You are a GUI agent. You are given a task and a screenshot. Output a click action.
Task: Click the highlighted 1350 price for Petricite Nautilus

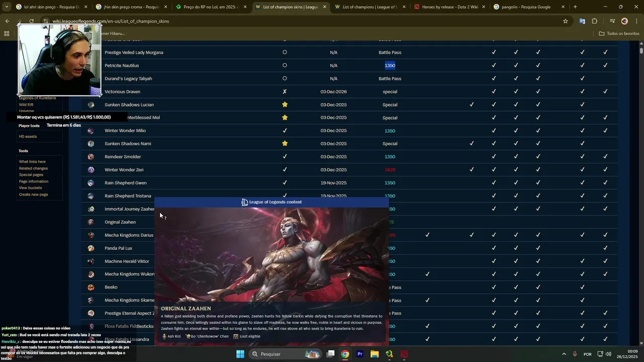point(390,65)
